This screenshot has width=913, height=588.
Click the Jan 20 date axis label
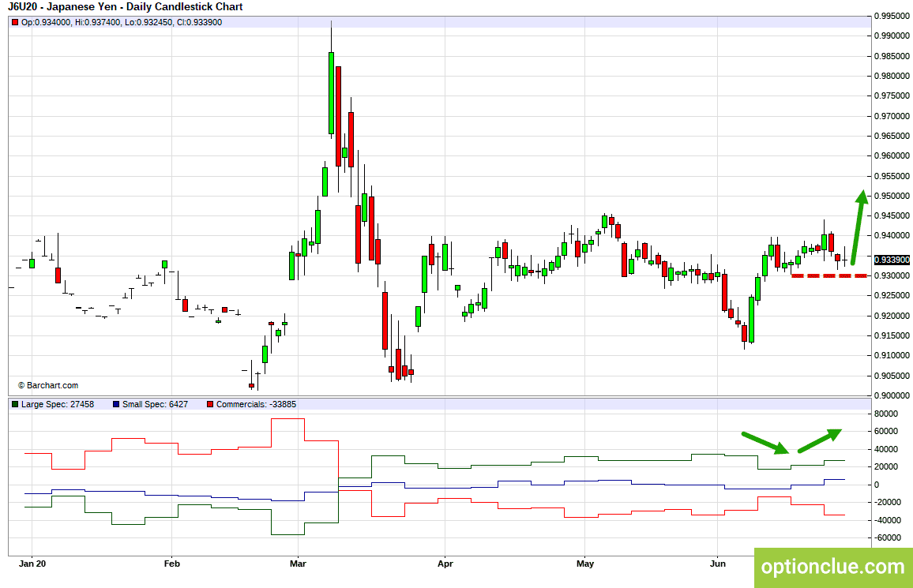[32, 564]
